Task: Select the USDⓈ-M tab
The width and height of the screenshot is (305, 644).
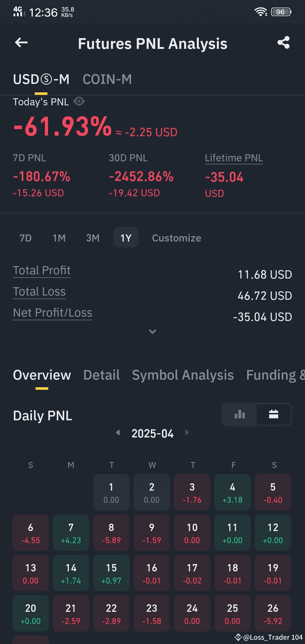Action: click(41, 79)
